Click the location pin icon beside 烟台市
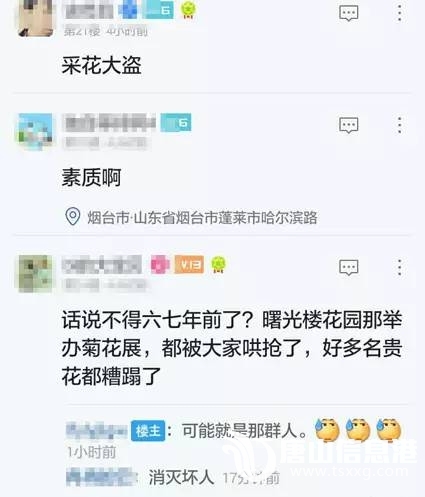 click(x=72, y=216)
